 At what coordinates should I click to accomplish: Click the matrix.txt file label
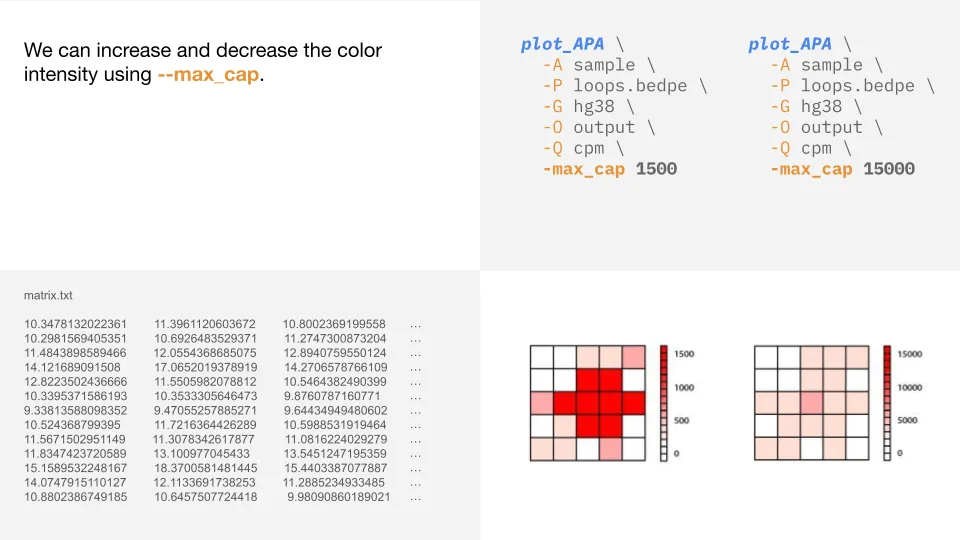(48, 295)
